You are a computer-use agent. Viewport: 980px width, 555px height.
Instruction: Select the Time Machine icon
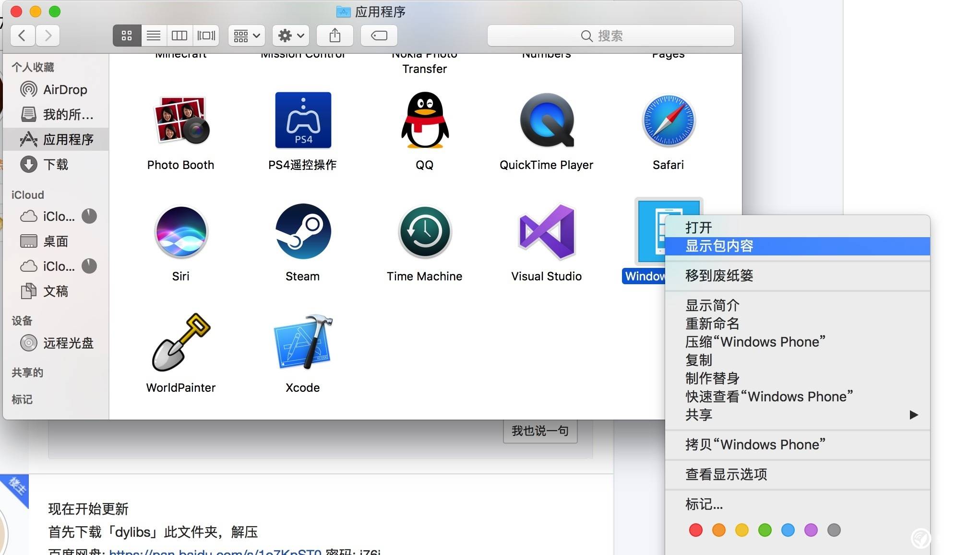pos(425,232)
